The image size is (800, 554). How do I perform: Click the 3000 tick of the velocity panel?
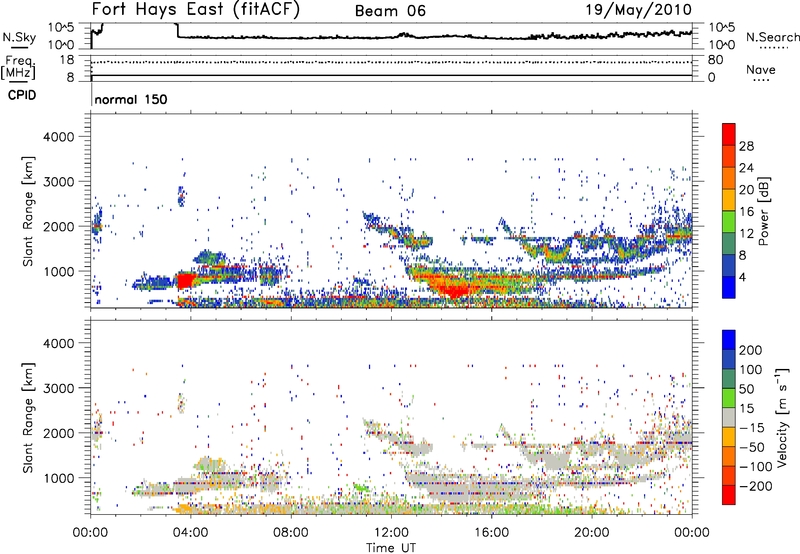click(59, 388)
